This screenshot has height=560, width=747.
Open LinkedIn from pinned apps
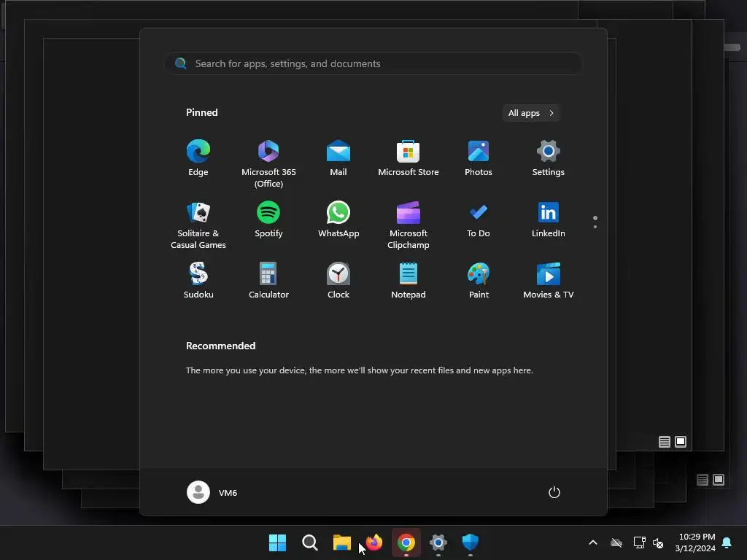tap(549, 220)
